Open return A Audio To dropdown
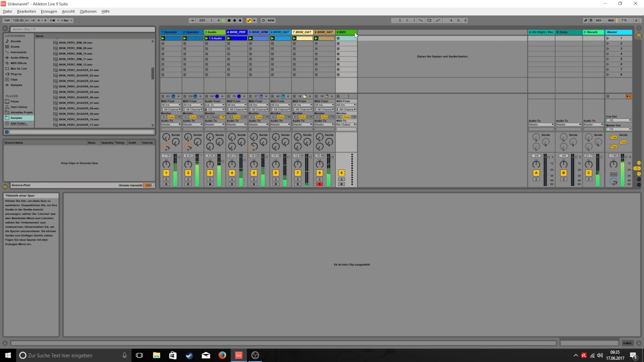Viewport: 644px width, 362px height. [541, 124]
